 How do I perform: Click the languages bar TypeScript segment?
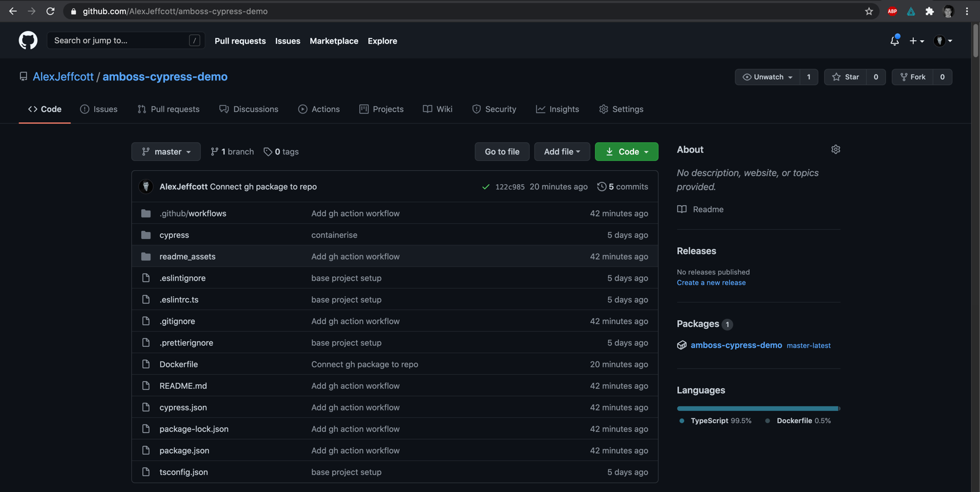click(x=757, y=409)
